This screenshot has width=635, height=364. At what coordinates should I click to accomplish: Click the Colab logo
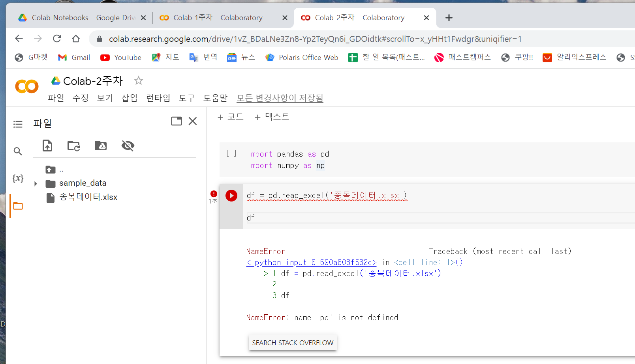(x=26, y=86)
